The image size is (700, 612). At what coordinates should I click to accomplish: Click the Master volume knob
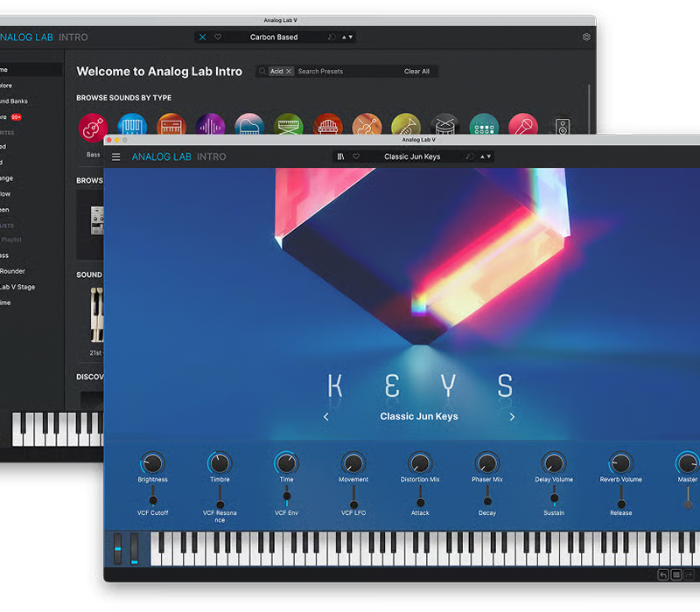[x=688, y=463]
